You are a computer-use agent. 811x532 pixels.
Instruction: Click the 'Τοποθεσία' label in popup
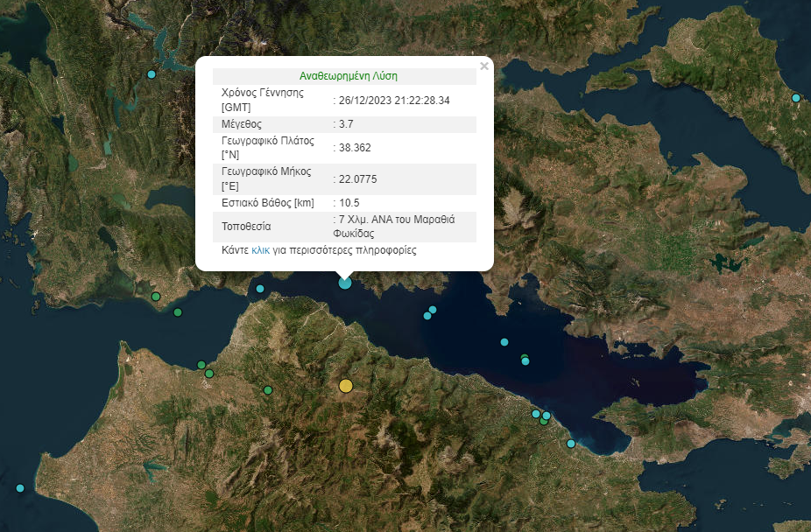[x=246, y=227]
